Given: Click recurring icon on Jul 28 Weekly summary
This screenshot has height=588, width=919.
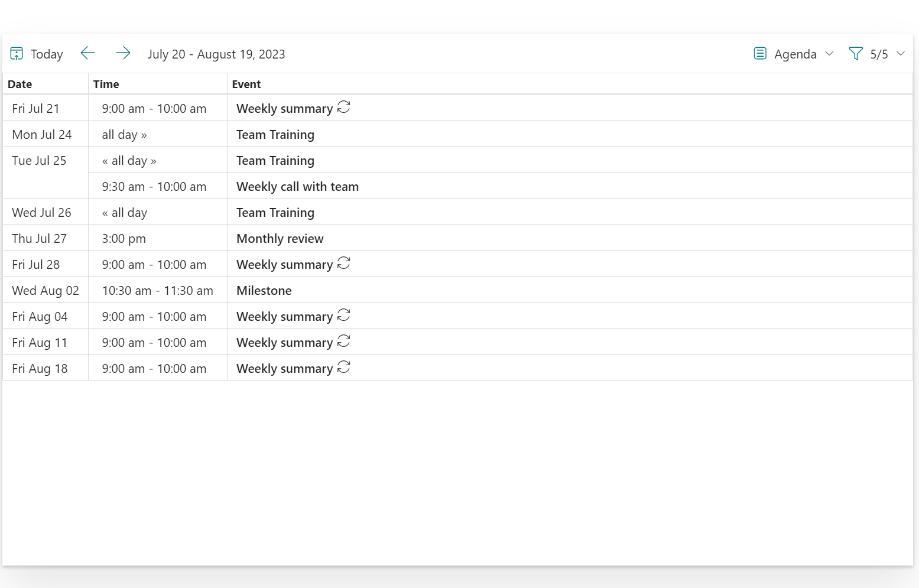Looking at the screenshot, I should (x=344, y=264).
